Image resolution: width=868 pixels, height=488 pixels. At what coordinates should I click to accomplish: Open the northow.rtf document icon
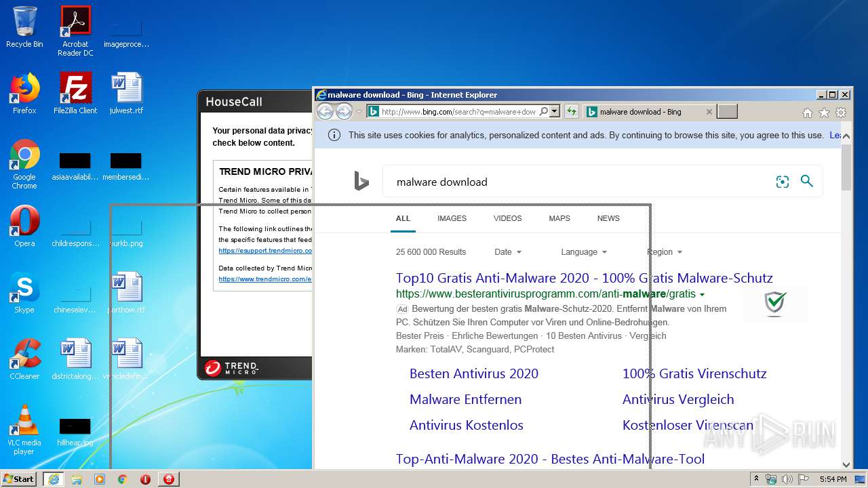pyautogui.click(x=126, y=293)
